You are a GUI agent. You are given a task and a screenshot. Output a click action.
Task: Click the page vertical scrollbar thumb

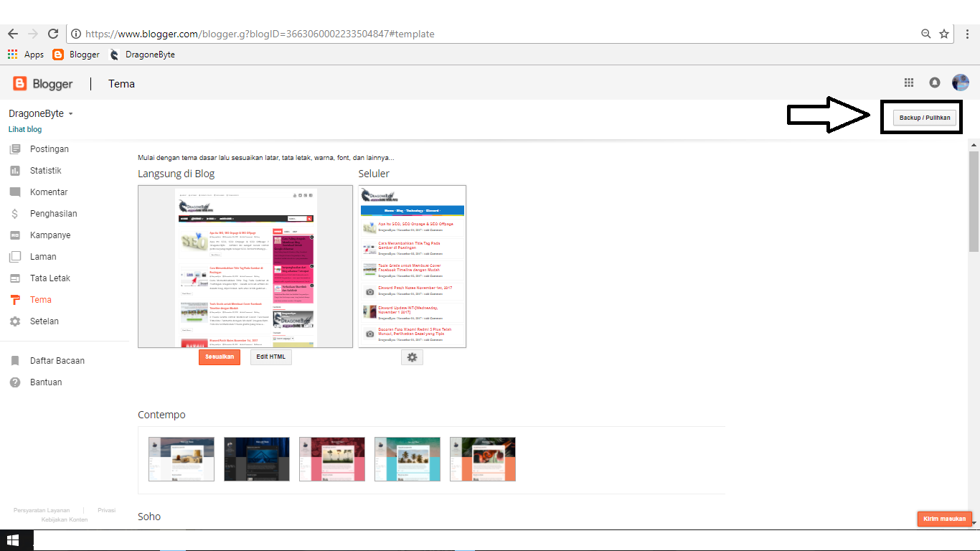point(974,201)
